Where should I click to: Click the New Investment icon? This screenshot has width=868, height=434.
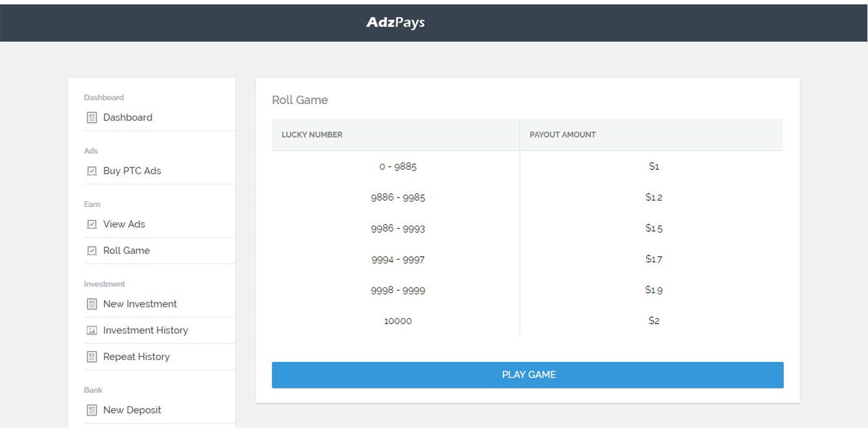click(92, 304)
